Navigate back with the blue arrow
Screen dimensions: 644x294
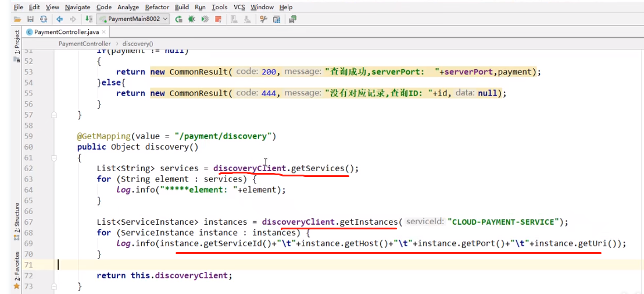pos(59,19)
